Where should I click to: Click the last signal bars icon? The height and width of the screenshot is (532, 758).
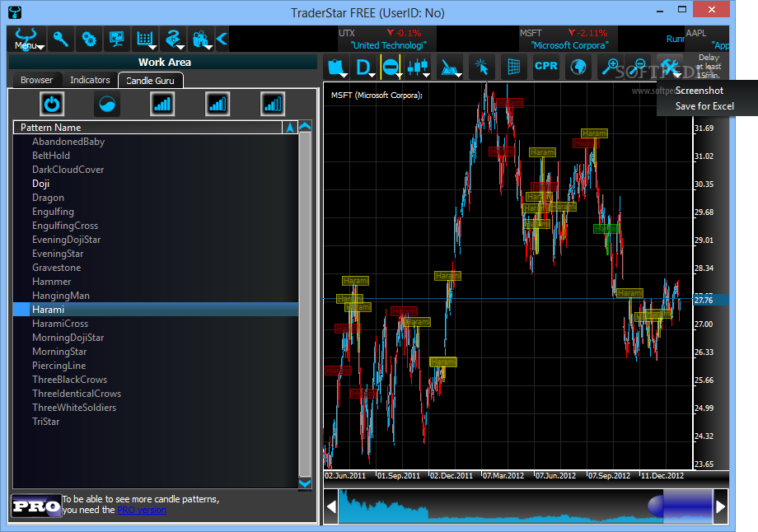(272, 104)
